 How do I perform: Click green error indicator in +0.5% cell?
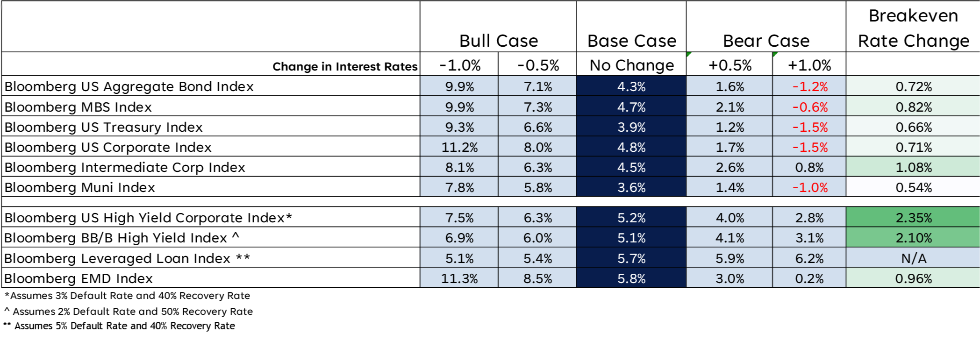(x=689, y=55)
